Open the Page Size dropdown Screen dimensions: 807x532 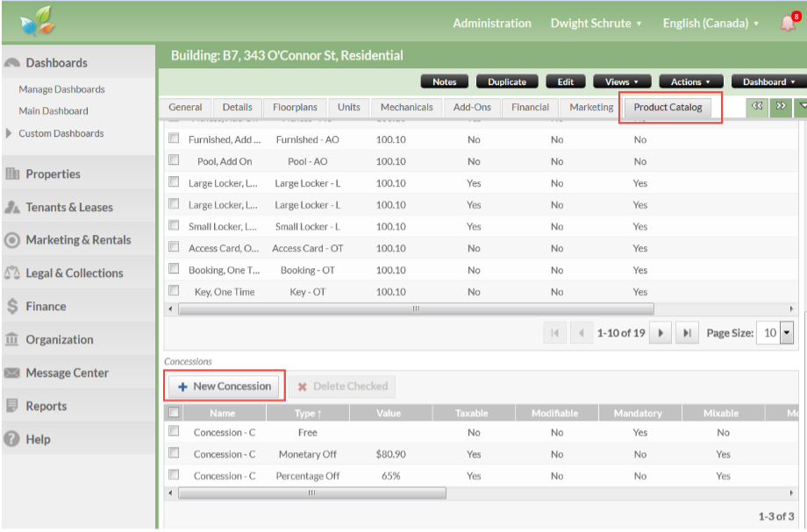click(786, 333)
